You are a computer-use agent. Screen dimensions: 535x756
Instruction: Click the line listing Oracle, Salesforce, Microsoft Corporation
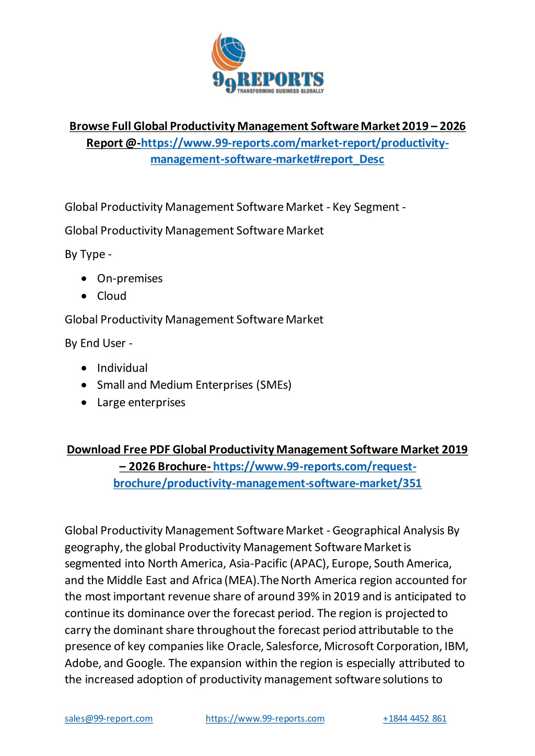click(266, 646)
